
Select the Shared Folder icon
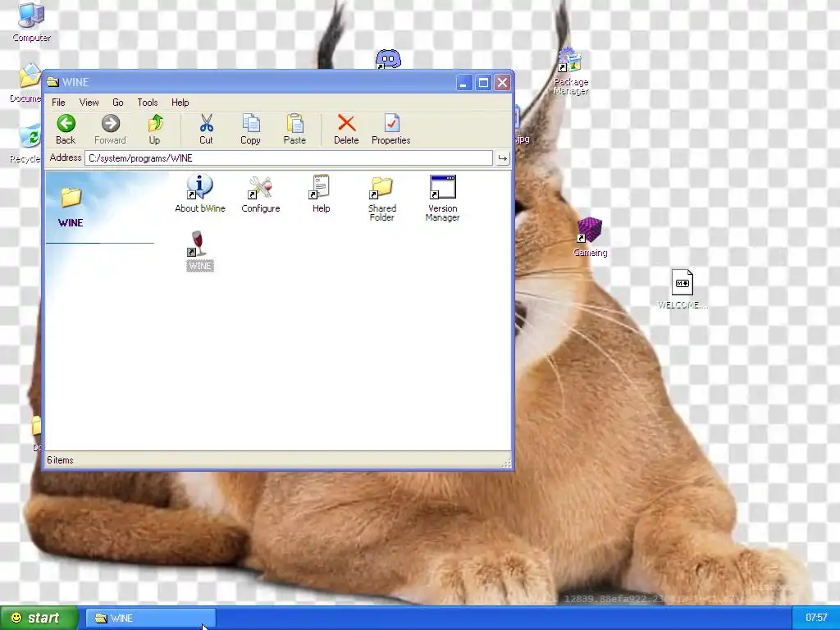pos(382,199)
